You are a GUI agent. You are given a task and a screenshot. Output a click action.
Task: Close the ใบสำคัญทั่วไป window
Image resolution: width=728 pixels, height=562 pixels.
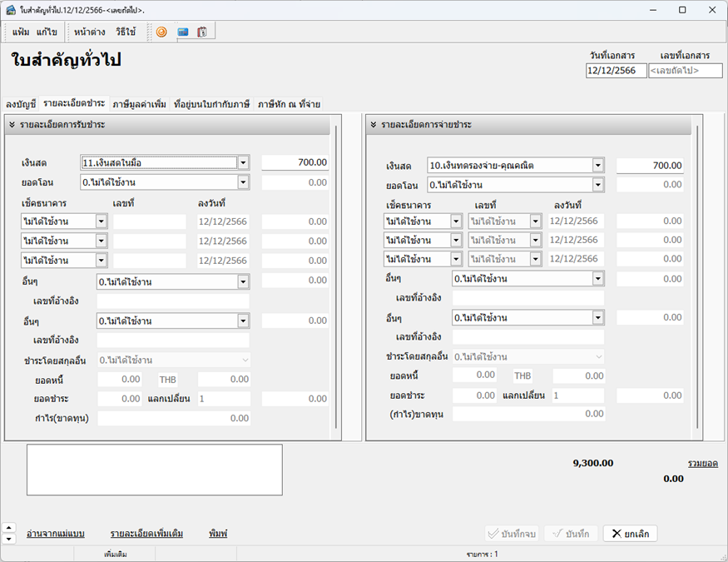click(x=712, y=10)
